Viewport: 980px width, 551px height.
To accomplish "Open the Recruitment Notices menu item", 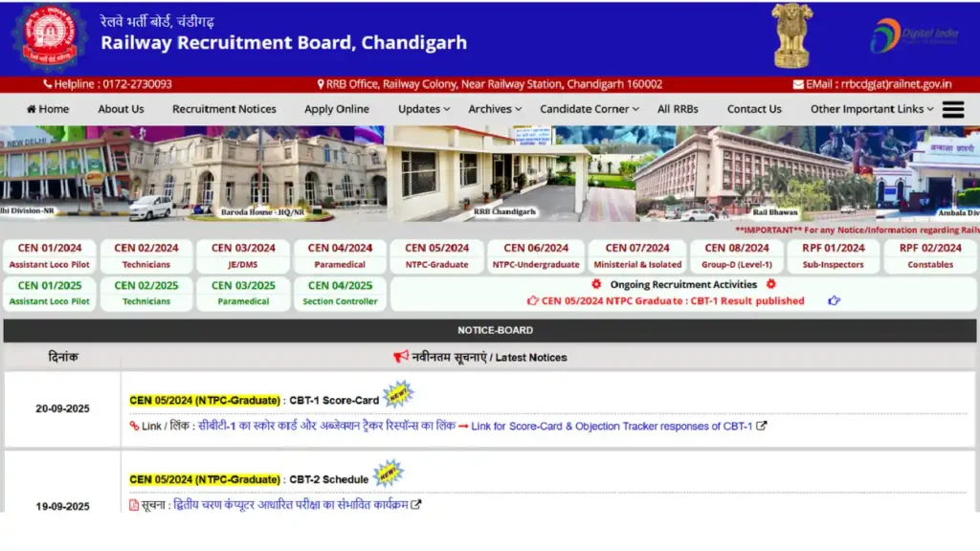I will point(224,109).
